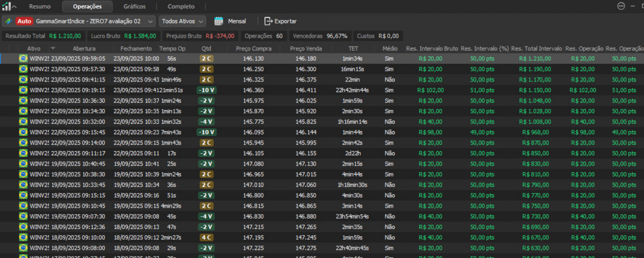644x258 pixels.
Task: Click the Exportar arrow icon
Action: (x=268, y=21)
